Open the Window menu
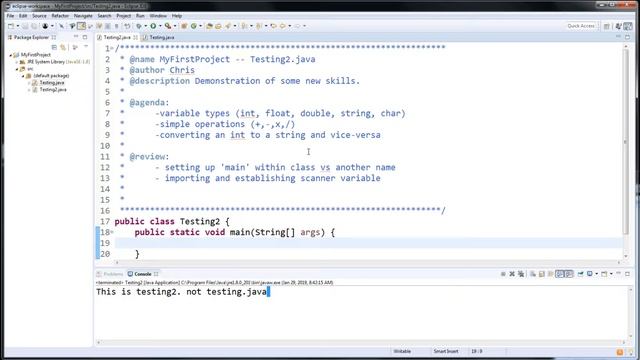 (x=158, y=16)
